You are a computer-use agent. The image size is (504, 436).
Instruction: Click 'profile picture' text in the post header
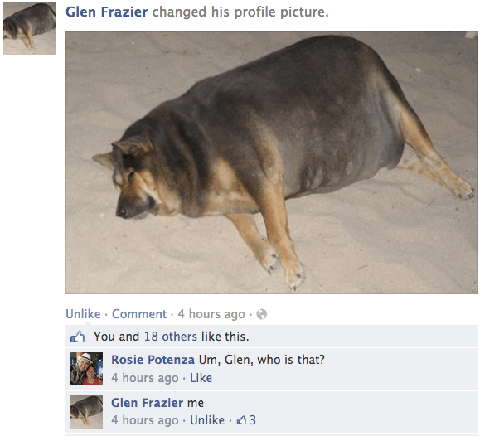[282, 12]
